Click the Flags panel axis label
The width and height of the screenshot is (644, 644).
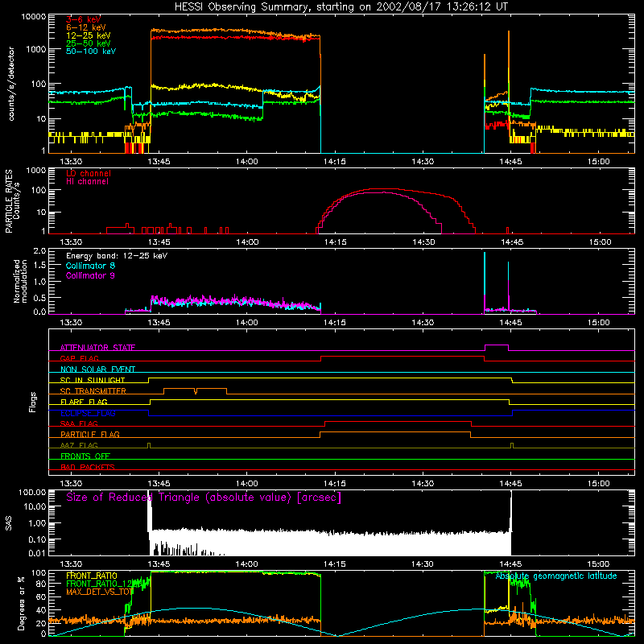[33, 402]
